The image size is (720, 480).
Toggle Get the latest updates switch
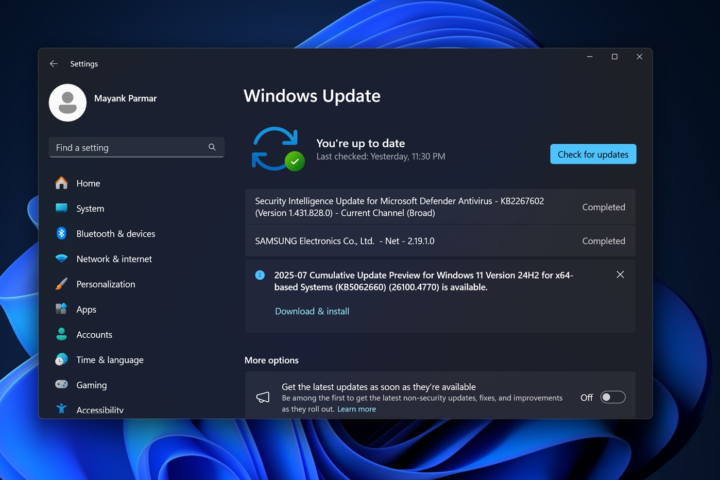click(x=613, y=397)
